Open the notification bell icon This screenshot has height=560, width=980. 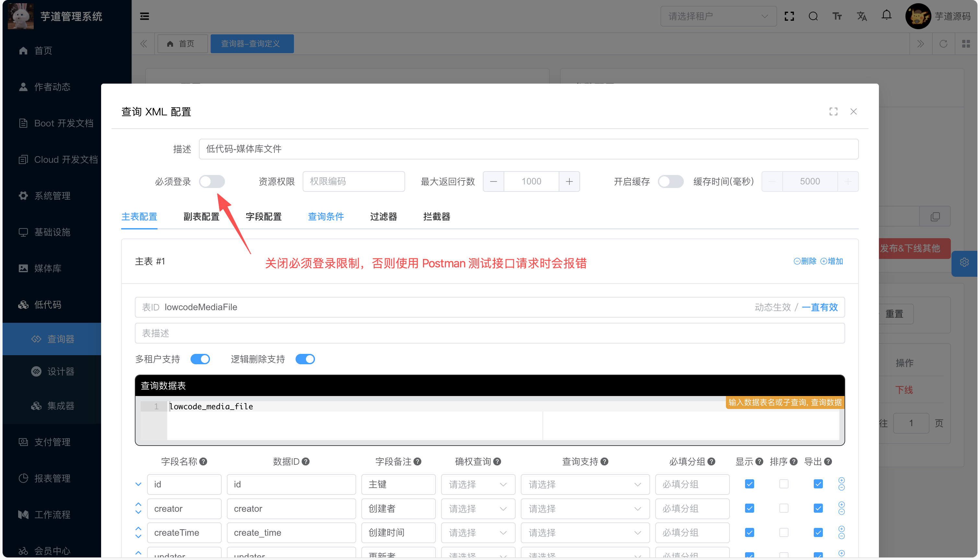[x=886, y=15]
